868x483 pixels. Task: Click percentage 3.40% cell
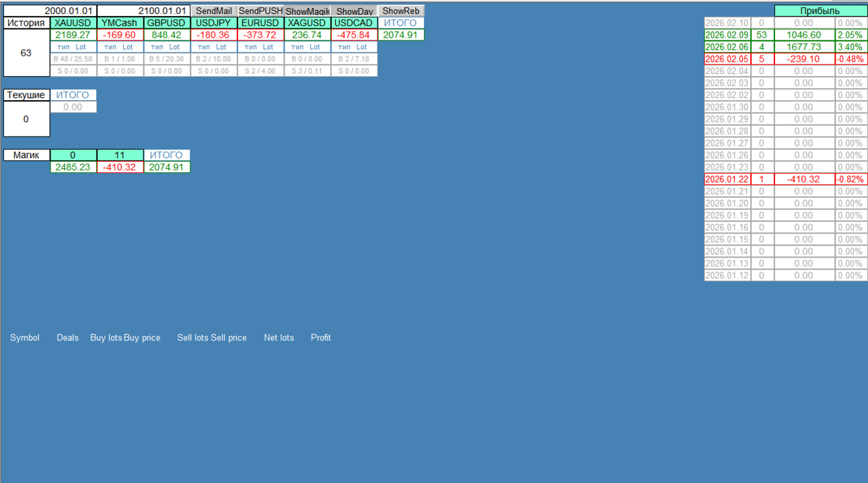point(851,47)
